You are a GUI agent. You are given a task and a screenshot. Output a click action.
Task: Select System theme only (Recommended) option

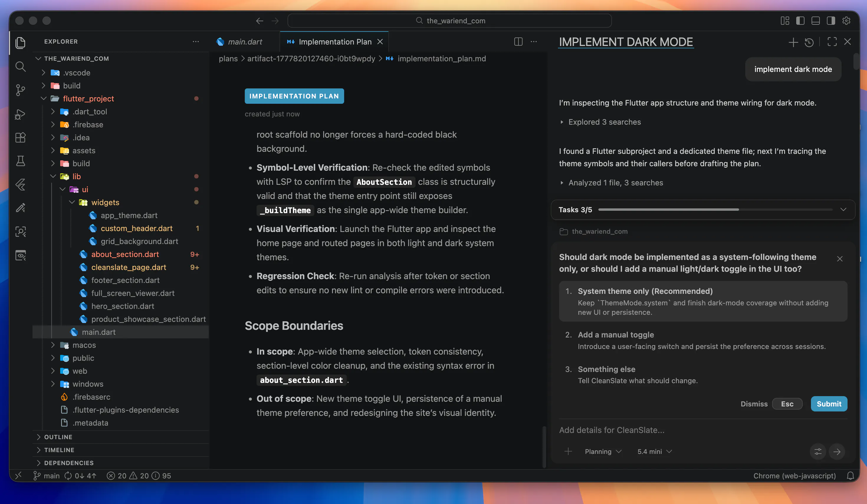[x=703, y=301]
